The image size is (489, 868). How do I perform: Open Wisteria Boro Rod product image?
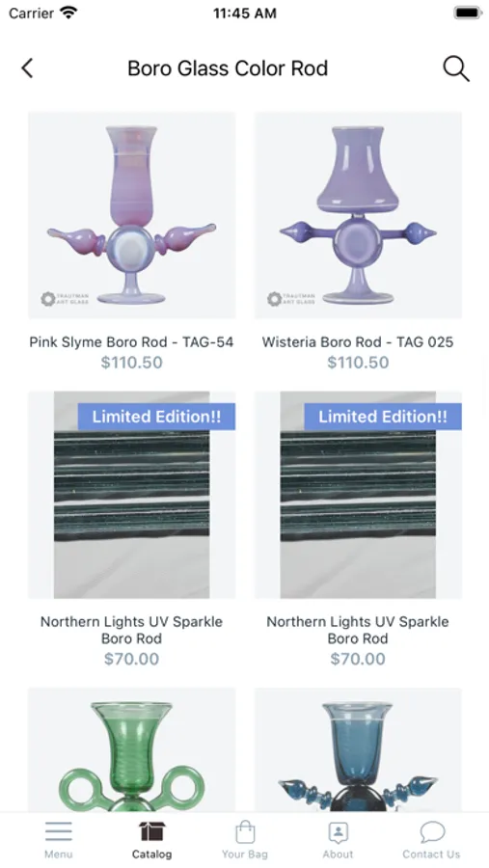pyautogui.click(x=358, y=215)
